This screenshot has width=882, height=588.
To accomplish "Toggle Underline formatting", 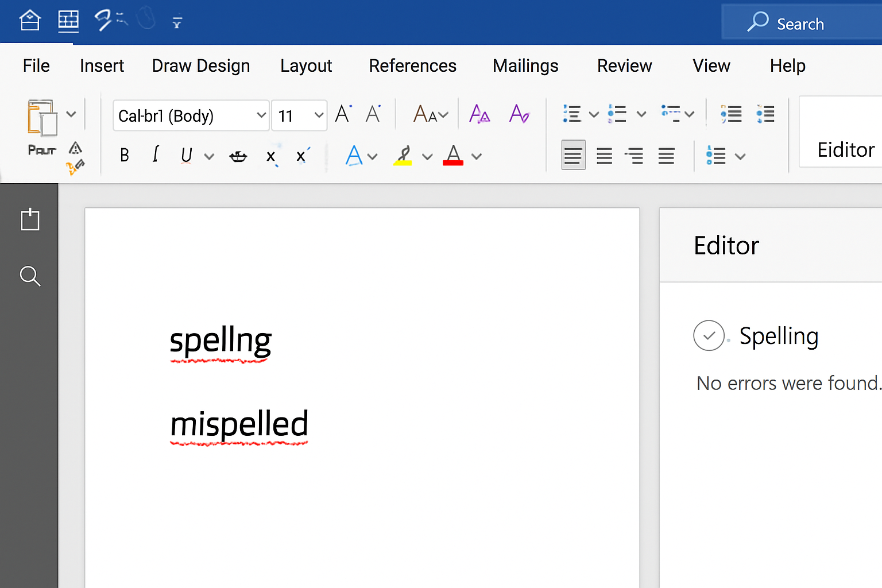I will tap(186, 156).
